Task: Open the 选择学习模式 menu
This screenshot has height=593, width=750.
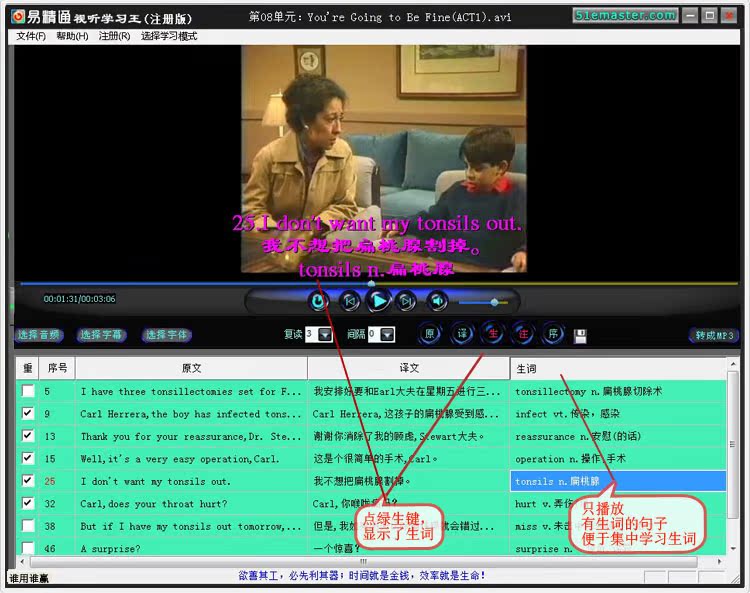Action: tap(169, 36)
